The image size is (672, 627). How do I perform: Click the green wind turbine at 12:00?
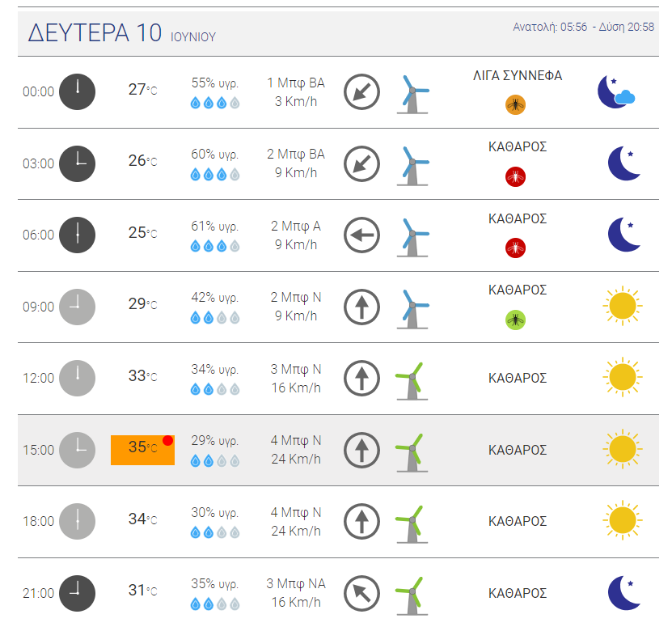coord(410,379)
